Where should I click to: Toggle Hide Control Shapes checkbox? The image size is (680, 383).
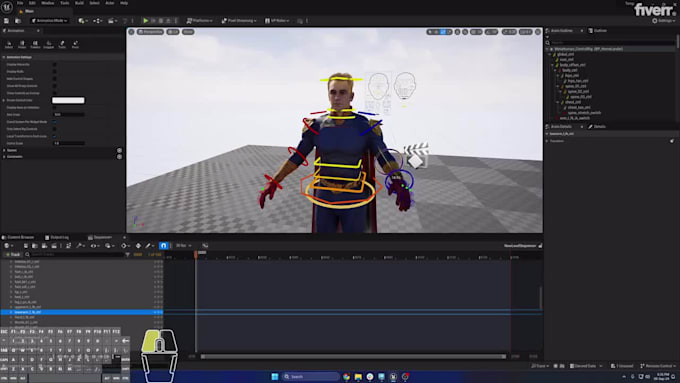[55, 79]
